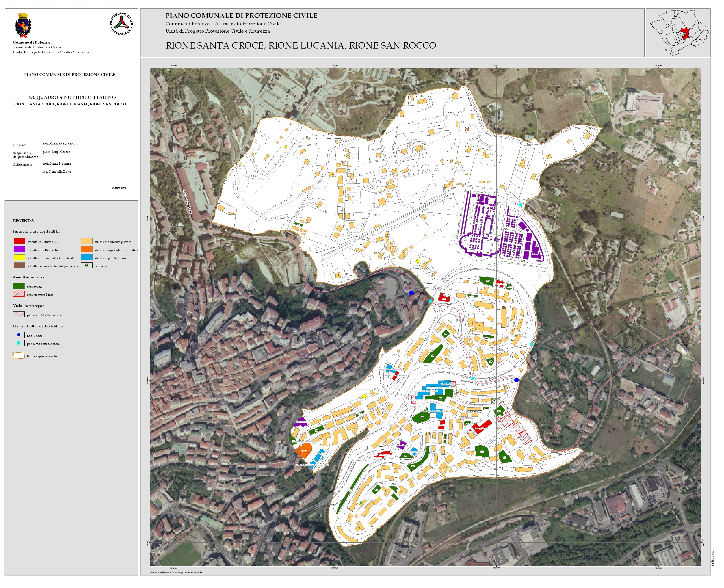Click the RIONE SANTA CROCE map title heading
The image size is (724, 588).
point(301,45)
